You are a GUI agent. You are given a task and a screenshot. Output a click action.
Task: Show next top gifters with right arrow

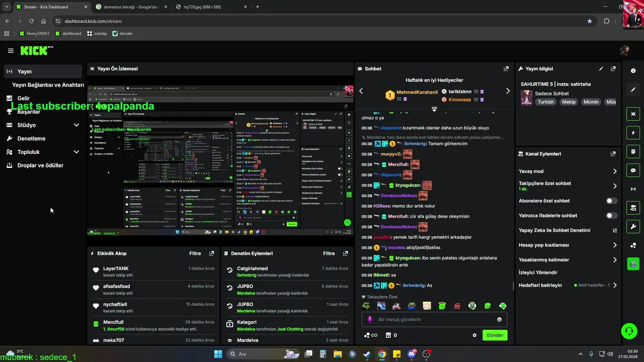(508, 91)
